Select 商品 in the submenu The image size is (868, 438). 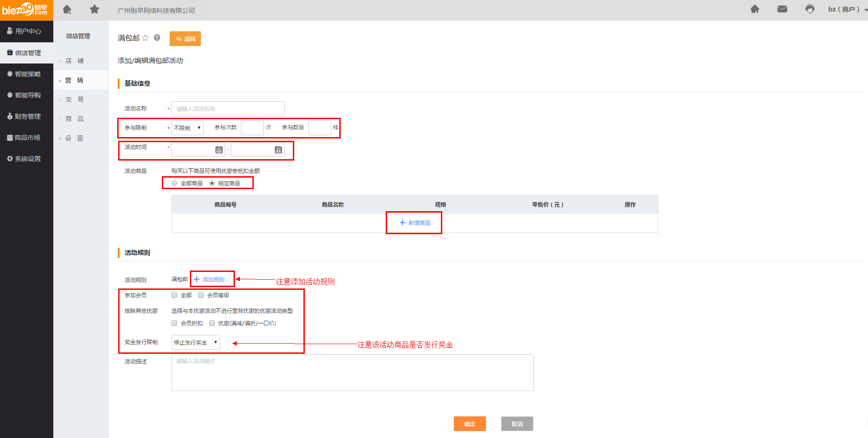pyautogui.click(x=74, y=119)
